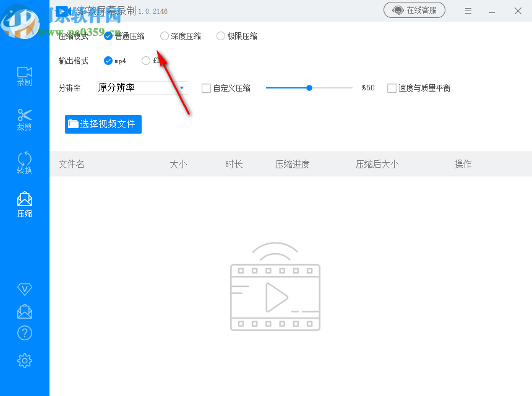Open the feedback envelope icon in sidebar
Viewport: 532px width, 396px height.
24,311
